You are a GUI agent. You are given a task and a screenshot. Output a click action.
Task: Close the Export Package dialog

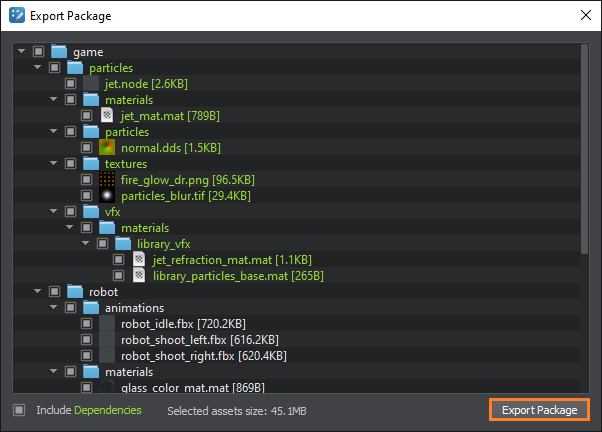tap(584, 16)
